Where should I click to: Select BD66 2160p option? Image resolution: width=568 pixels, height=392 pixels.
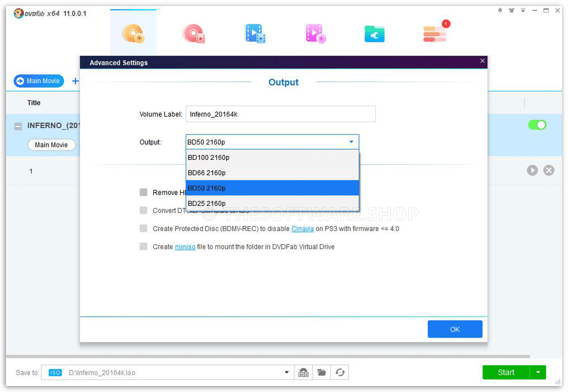pyautogui.click(x=272, y=173)
